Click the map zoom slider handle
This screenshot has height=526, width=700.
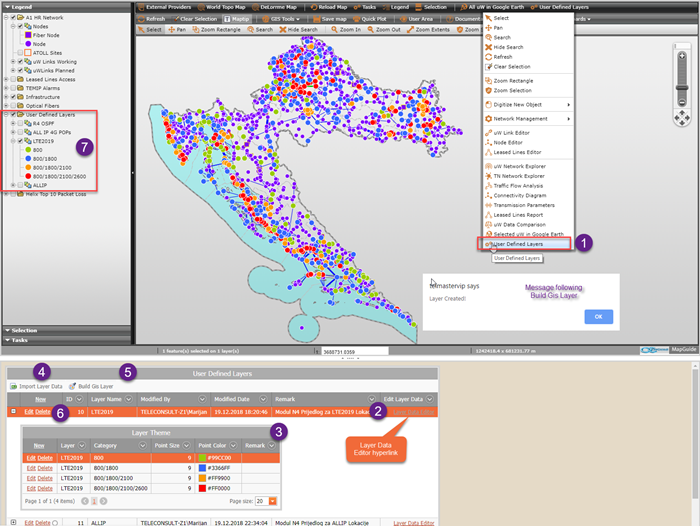click(x=682, y=88)
